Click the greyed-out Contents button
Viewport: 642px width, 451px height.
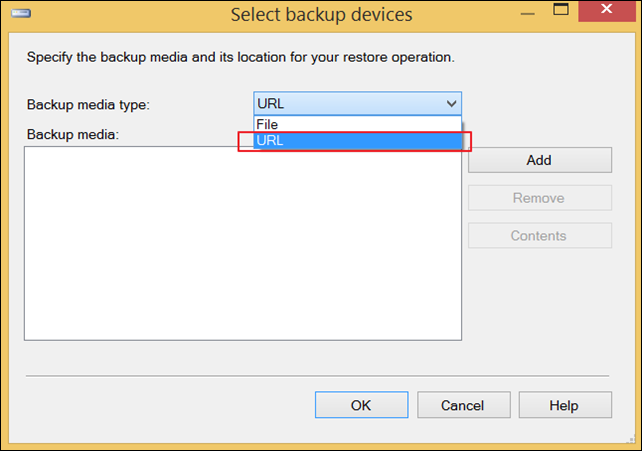click(540, 236)
